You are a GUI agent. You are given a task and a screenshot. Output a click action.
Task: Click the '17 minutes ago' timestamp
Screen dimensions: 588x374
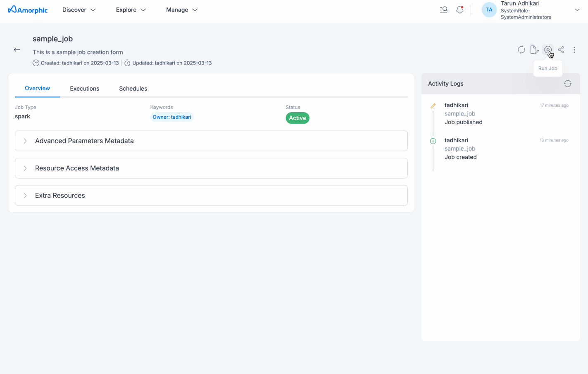click(x=554, y=105)
